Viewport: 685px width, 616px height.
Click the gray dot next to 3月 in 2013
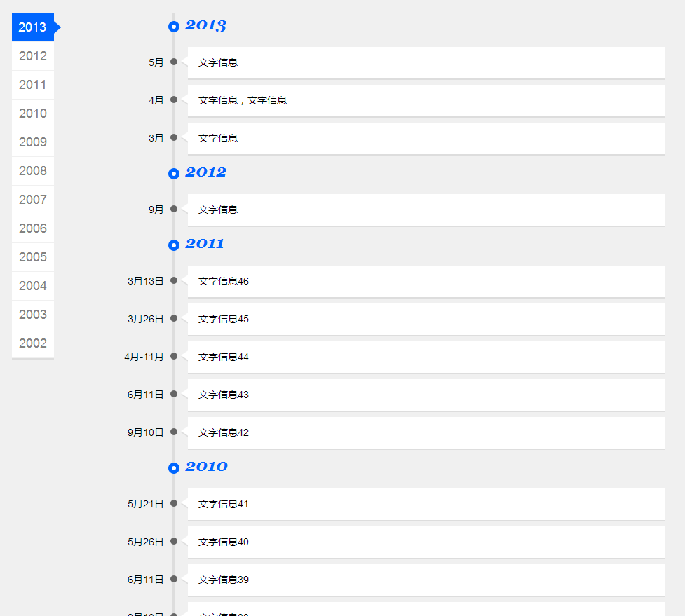tap(174, 137)
